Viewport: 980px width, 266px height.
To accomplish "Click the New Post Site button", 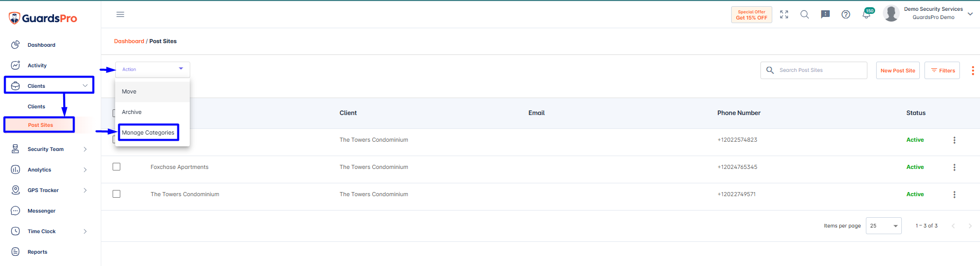I will point(898,70).
